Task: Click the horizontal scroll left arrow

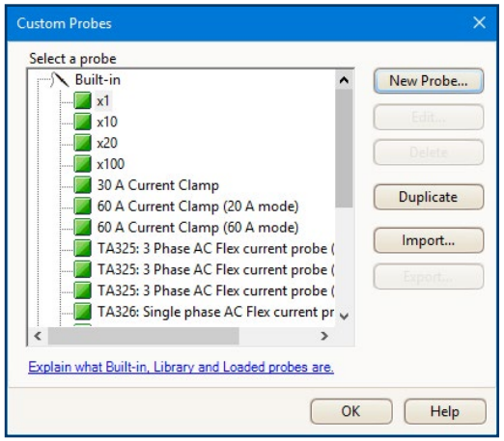Action: tap(38, 336)
